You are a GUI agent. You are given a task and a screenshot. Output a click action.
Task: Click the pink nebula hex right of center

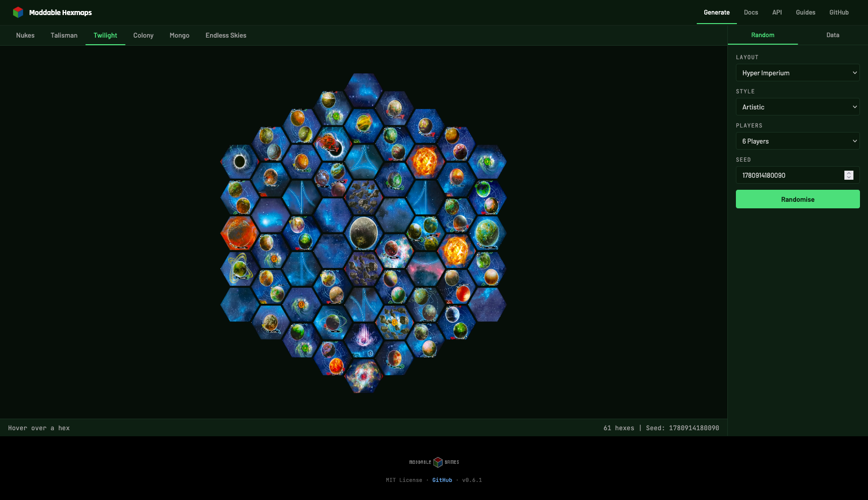[x=425, y=269]
